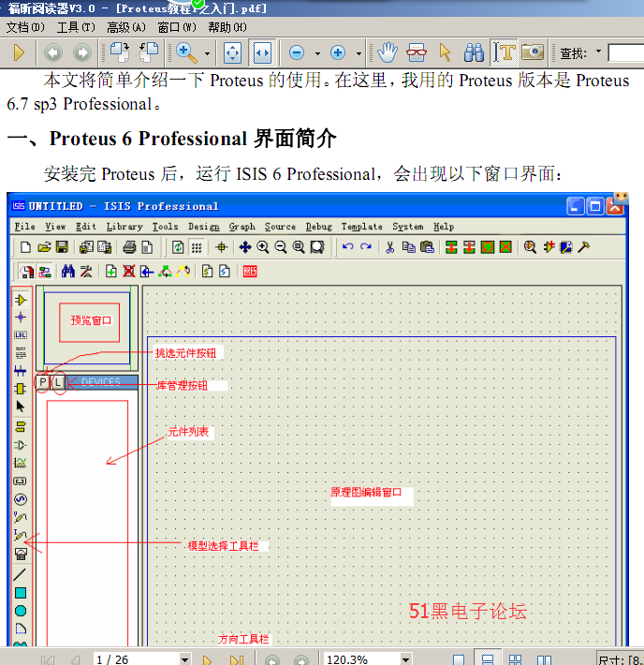The image size is (644, 665).
Task: Fit the whole page in the window
Action: pyautogui.click(x=233, y=53)
